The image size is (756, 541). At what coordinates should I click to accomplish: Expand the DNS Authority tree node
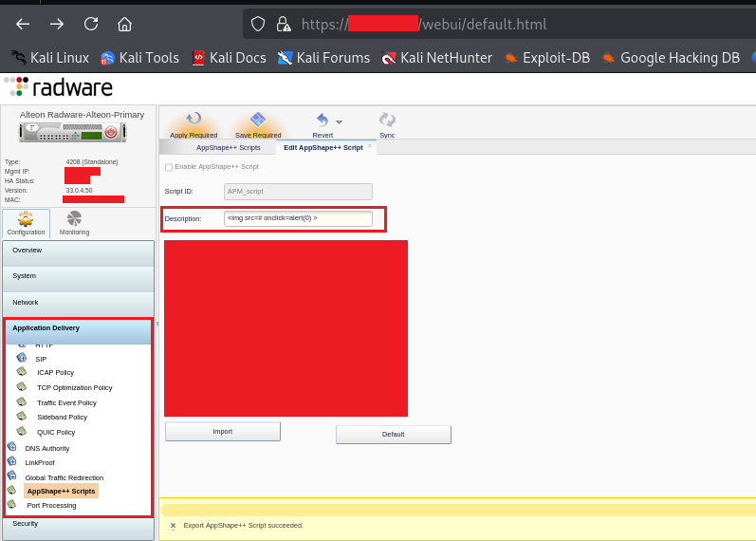[11, 447]
